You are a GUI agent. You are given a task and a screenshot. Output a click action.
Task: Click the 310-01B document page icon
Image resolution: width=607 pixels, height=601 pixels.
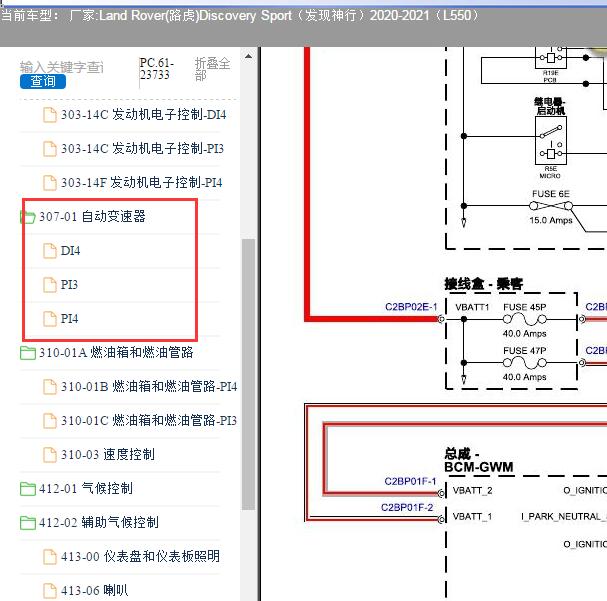point(50,387)
